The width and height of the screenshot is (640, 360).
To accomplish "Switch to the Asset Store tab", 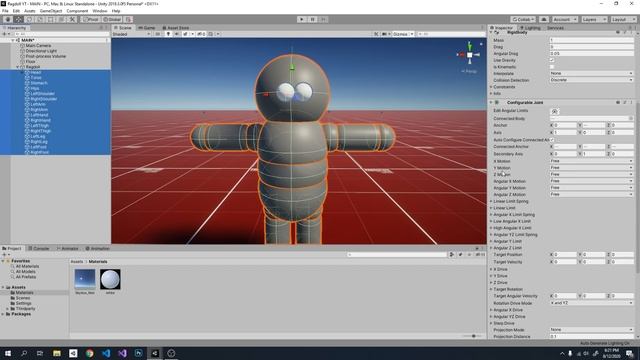I will pos(176,28).
